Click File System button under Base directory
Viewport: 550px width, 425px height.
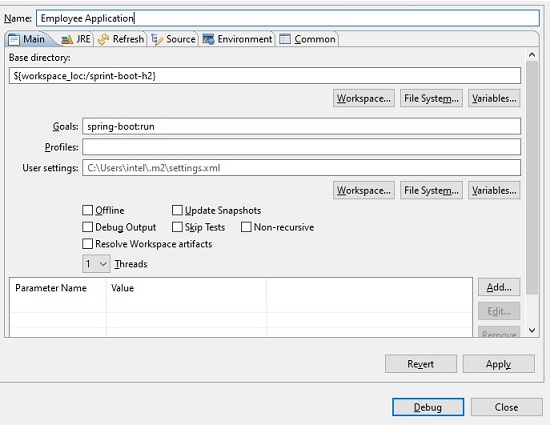[431, 99]
